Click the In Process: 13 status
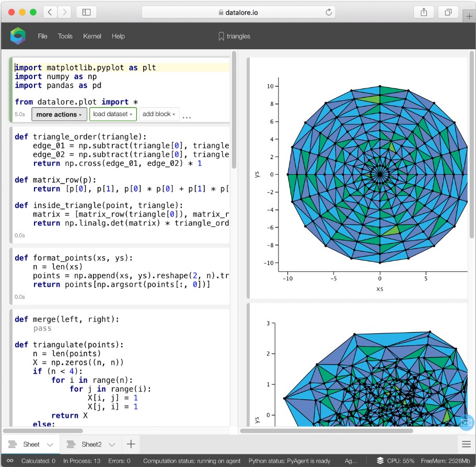 click(x=82, y=461)
